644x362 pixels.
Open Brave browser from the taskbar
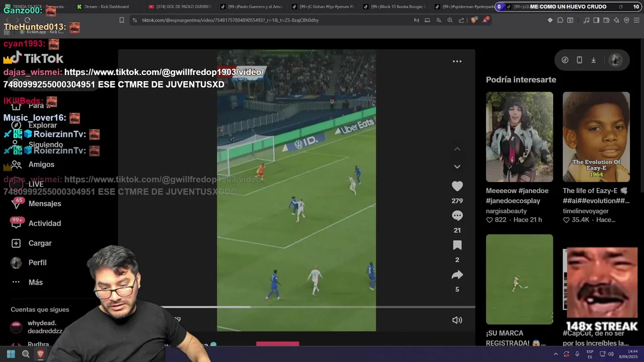click(x=41, y=354)
